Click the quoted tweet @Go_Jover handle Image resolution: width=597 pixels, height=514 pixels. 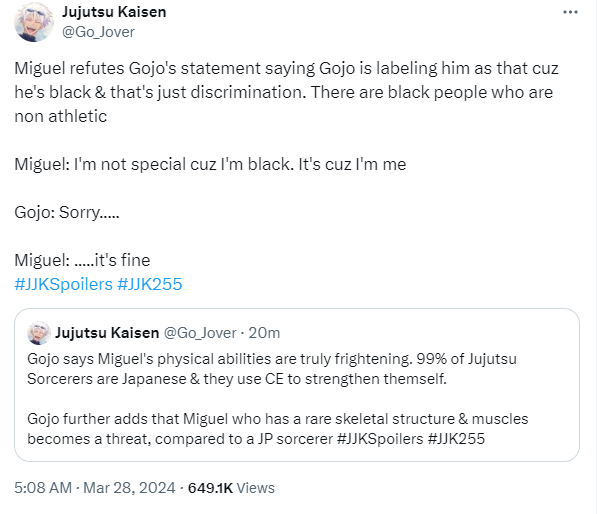point(200,333)
